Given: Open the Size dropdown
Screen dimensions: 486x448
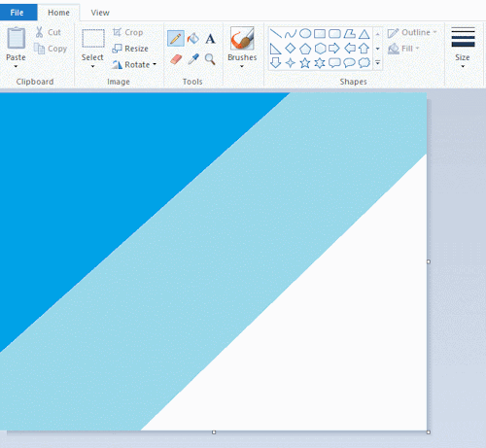Looking at the screenshot, I should click(x=463, y=67).
